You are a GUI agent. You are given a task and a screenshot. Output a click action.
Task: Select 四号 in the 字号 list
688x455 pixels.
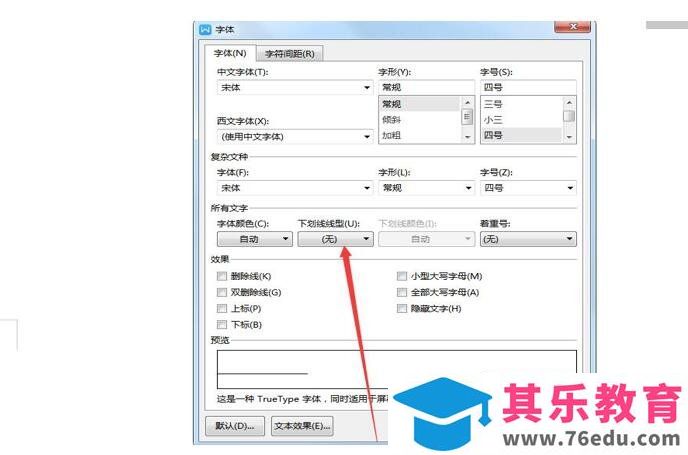point(522,135)
